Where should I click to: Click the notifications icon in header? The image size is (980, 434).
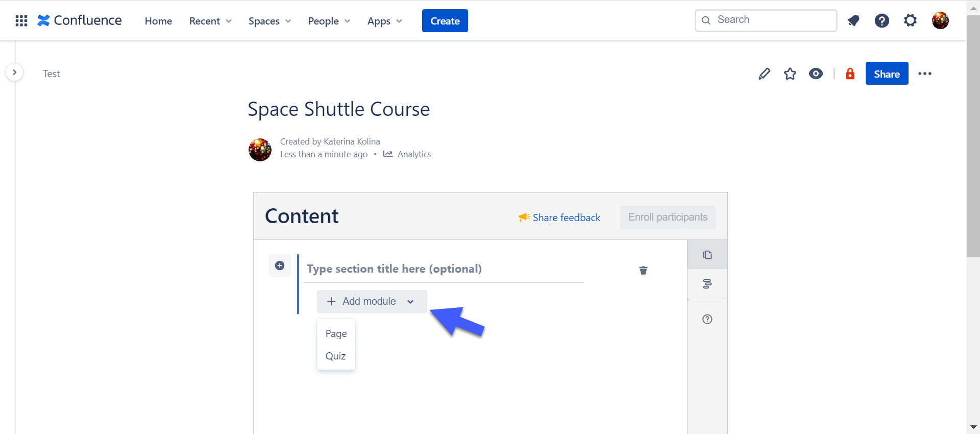tap(853, 21)
